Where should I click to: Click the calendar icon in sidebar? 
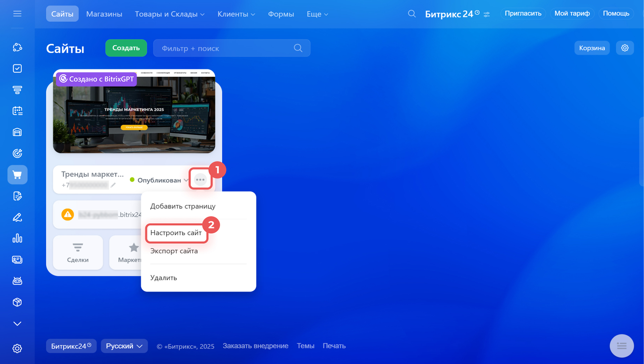[17, 111]
